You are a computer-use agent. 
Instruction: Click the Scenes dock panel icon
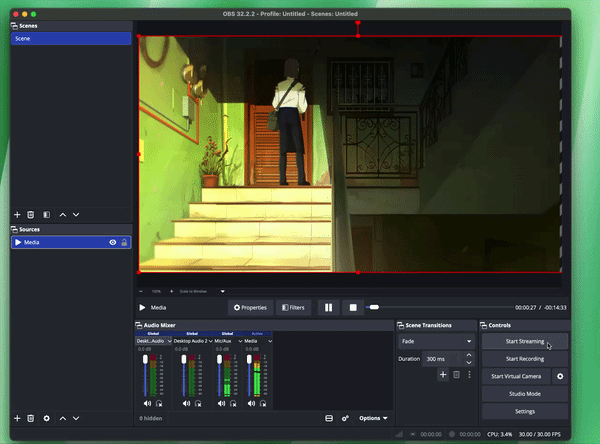14,26
